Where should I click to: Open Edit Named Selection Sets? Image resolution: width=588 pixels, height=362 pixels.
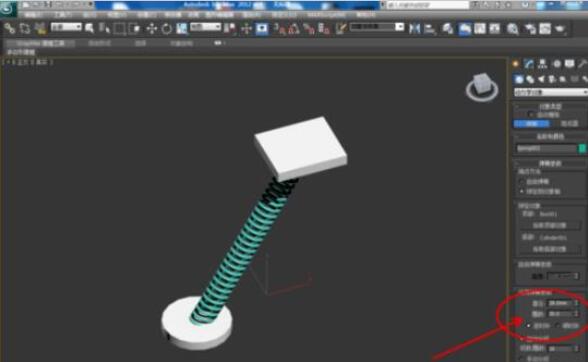click(x=340, y=29)
